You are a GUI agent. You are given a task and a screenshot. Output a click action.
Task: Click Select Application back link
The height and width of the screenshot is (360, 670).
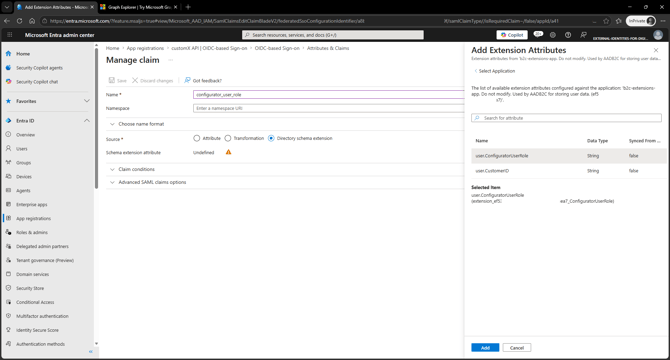[495, 71]
